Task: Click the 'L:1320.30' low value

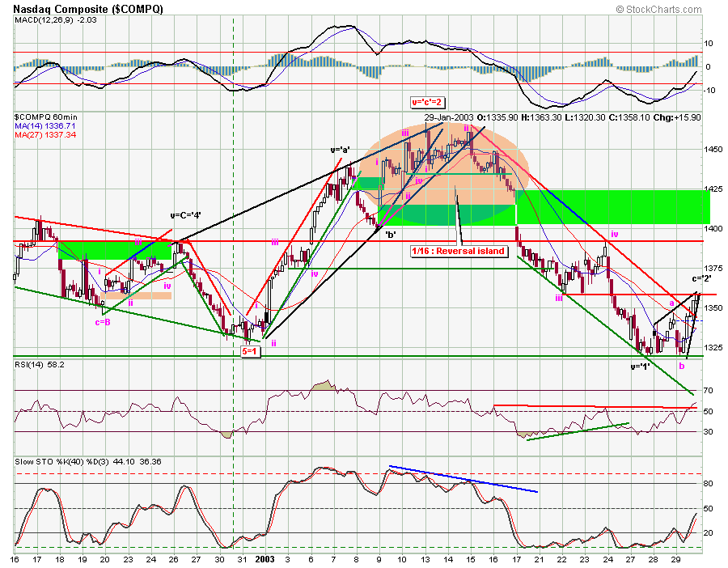Action: (585, 117)
